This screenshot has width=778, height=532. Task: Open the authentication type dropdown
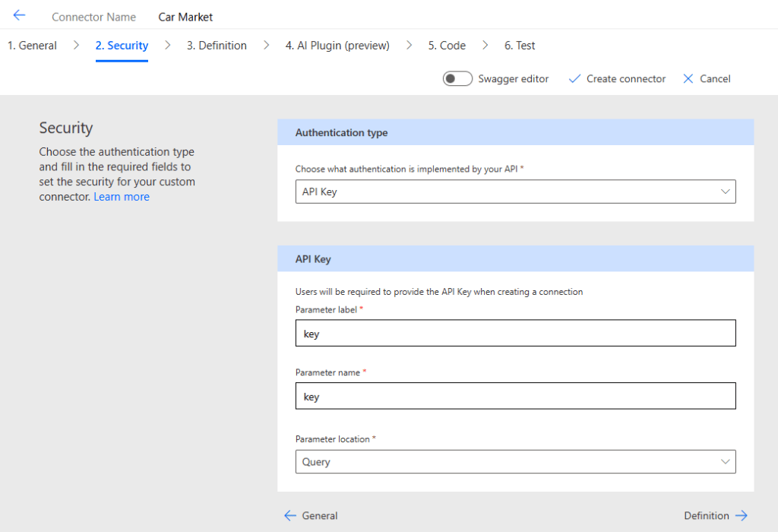(514, 192)
